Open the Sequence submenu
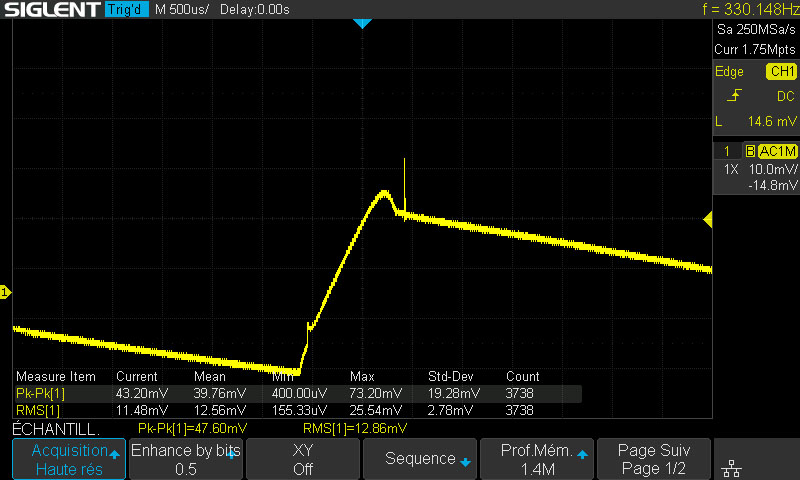The width and height of the screenshot is (800, 480). [419, 459]
